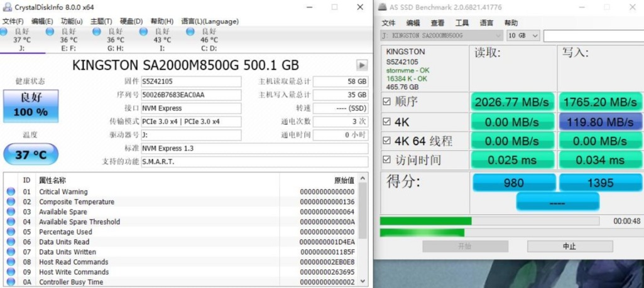Select drive J: health status icon

coord(3,31)
